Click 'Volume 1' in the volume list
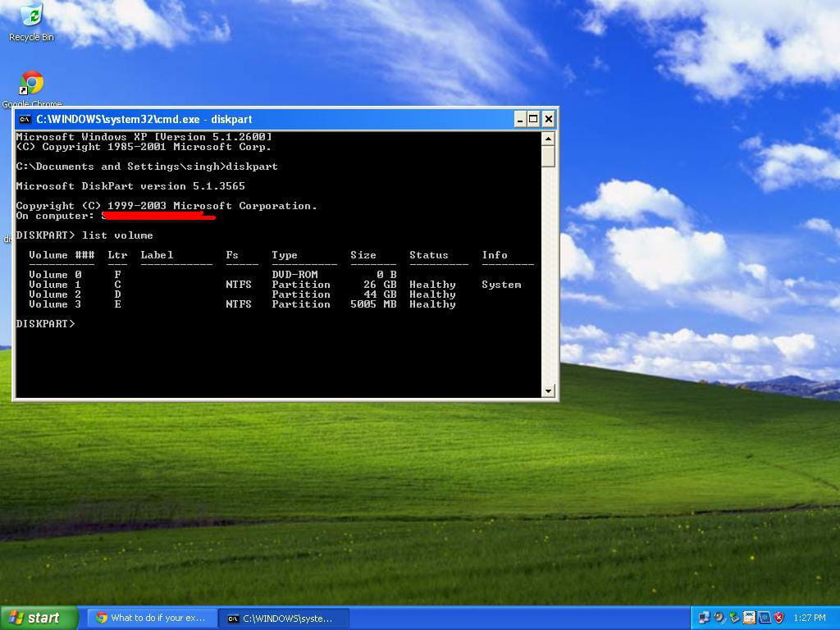The image size is (840, 630). pyautogui.click(x=55, y=285)
